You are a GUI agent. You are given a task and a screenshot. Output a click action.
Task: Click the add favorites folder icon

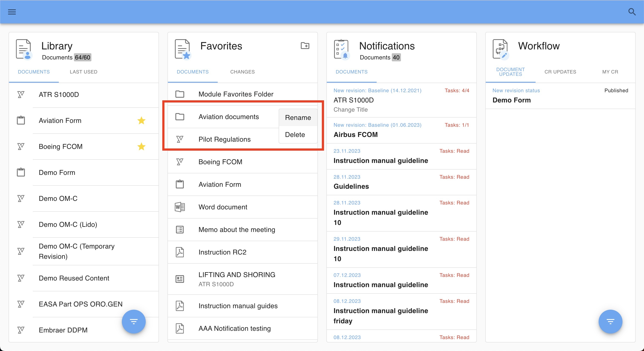pos(305,46)
